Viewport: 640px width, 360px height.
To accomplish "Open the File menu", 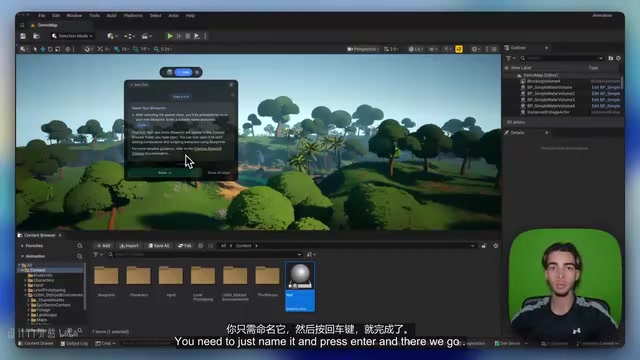I will point(42,16).
